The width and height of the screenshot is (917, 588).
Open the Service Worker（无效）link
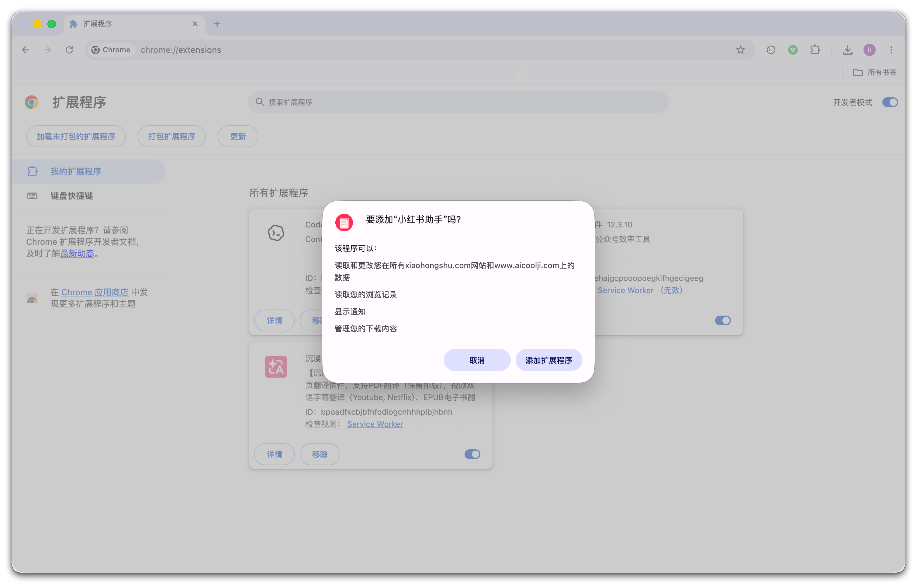tap(642, 290)
